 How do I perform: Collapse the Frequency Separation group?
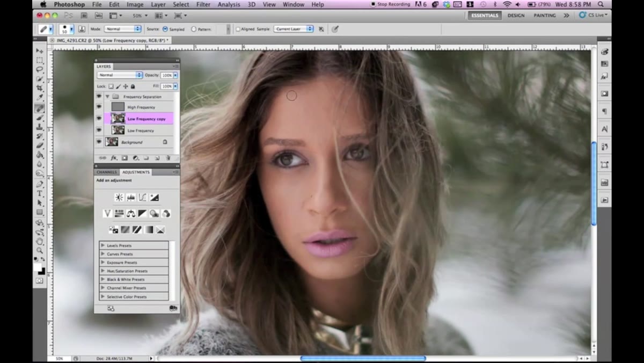[107, 97]
